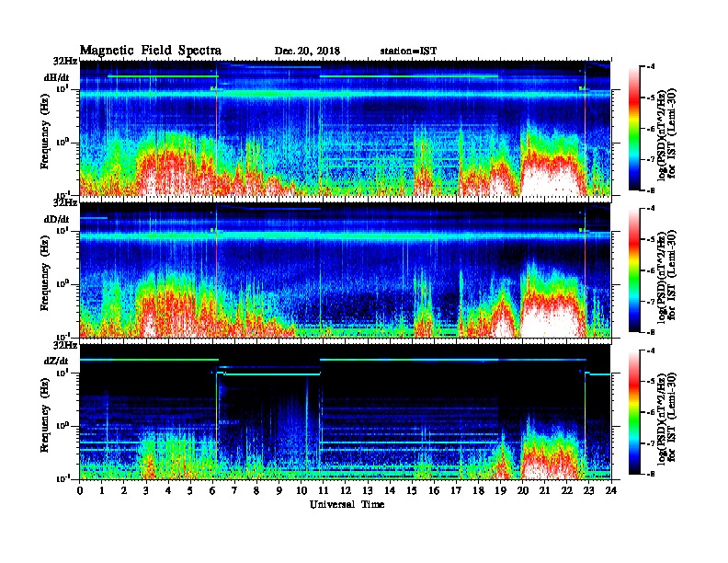Viewport: 728px width, 563px height.
Task: Click hour tick label "24" on the time axis
Action: pos(611,490)
